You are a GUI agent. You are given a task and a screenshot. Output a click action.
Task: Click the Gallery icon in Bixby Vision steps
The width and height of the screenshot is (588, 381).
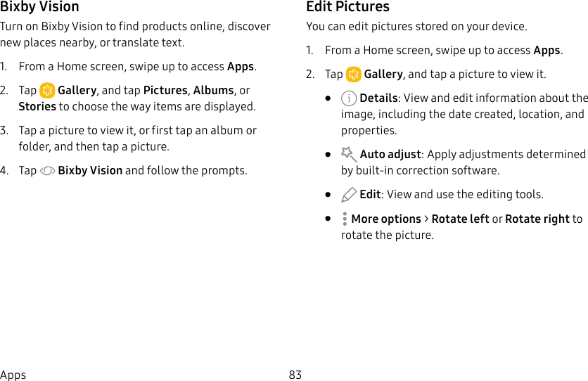tap(47, 91)
